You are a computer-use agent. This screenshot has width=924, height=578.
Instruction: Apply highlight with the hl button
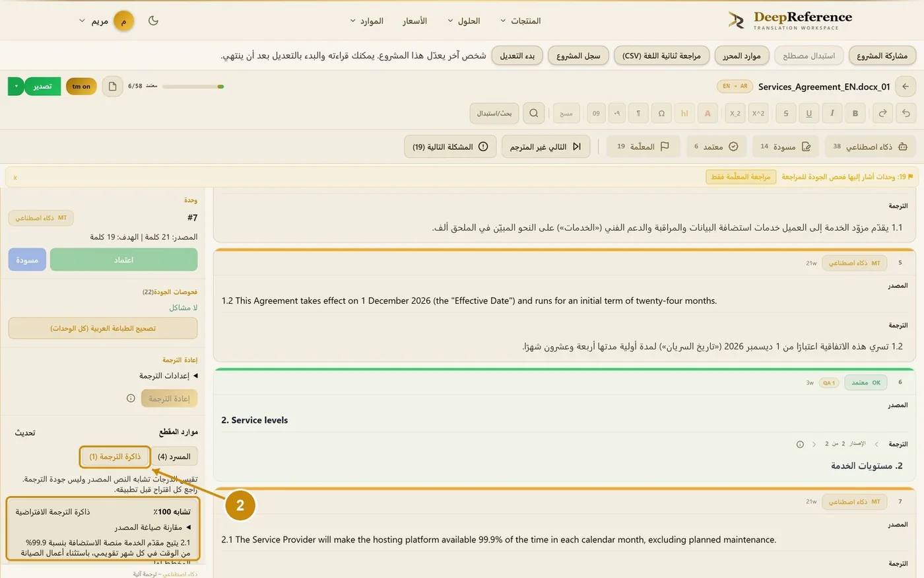pyautogui.click(x=684, y=113)
